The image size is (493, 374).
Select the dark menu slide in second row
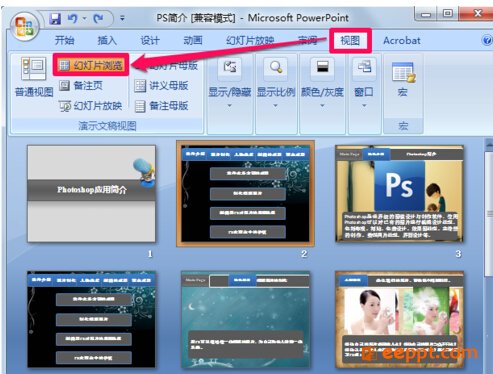91,319
